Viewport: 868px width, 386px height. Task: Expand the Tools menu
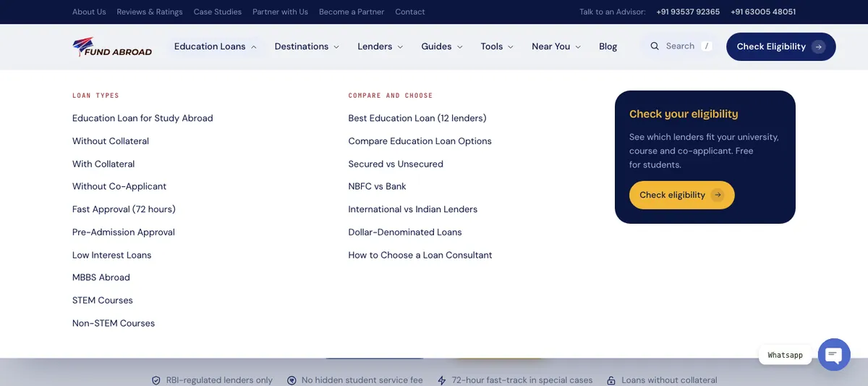tap(497, 46)
